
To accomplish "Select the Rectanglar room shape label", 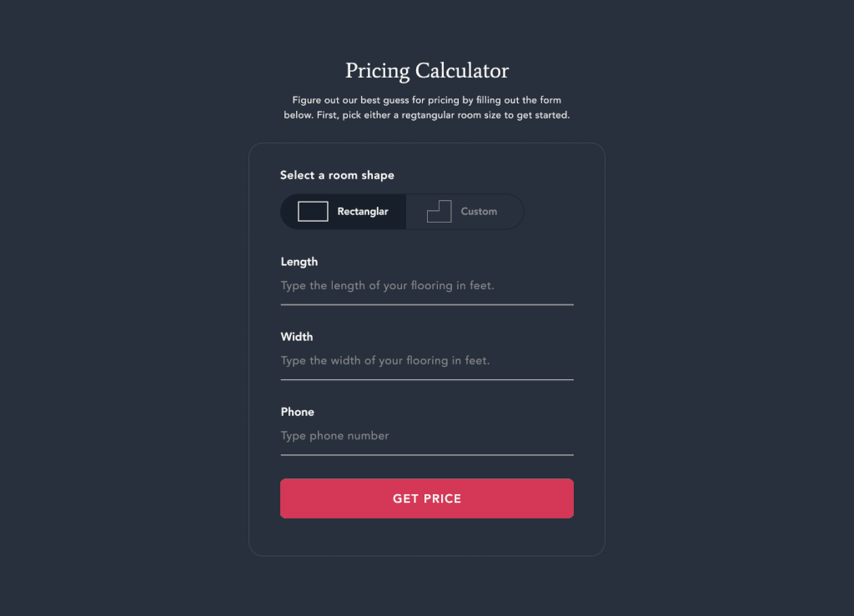I will coord(363,212).
